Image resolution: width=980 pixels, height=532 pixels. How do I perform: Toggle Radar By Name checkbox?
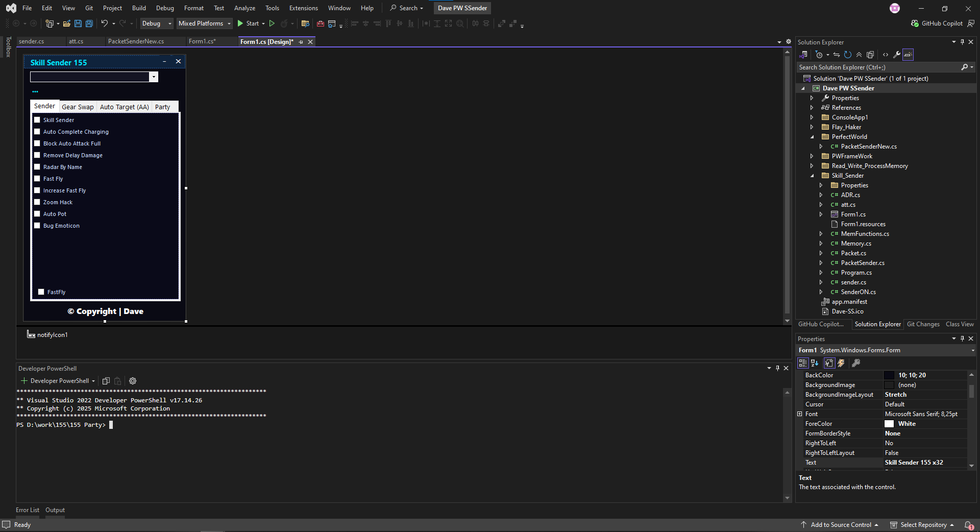pyautogui.click(x=37, y=167)
